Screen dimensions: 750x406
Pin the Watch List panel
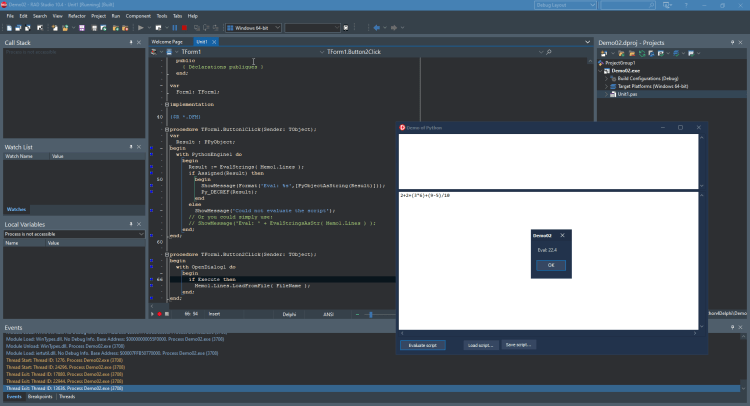(131, 147)
